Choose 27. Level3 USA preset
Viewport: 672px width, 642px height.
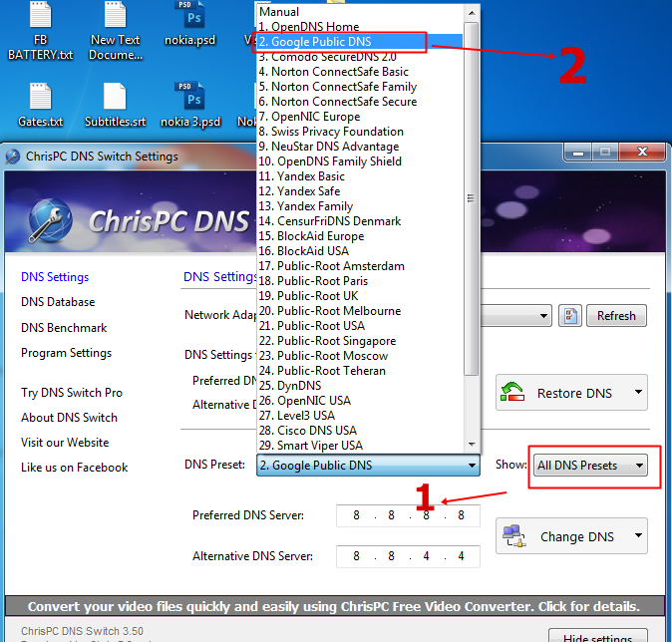[360, 416]
